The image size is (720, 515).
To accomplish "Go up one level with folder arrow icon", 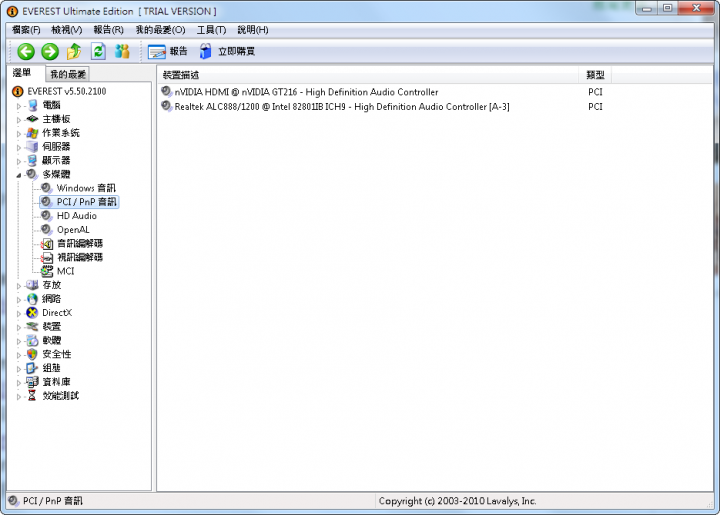I will [74, 51].
